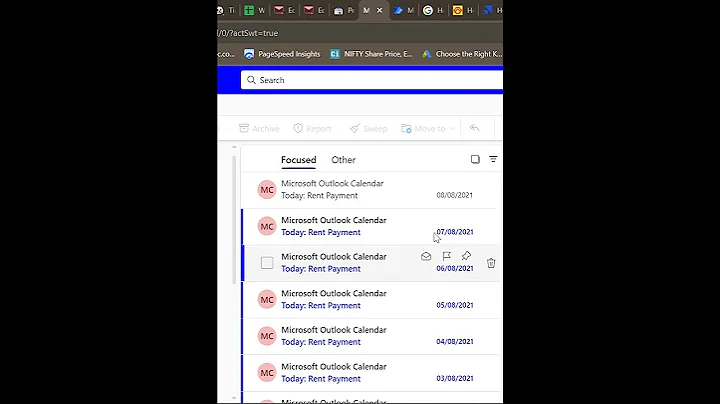Select MC avatar of 03/08/2021 email
The image size is (720, 404).
point(267,373)
